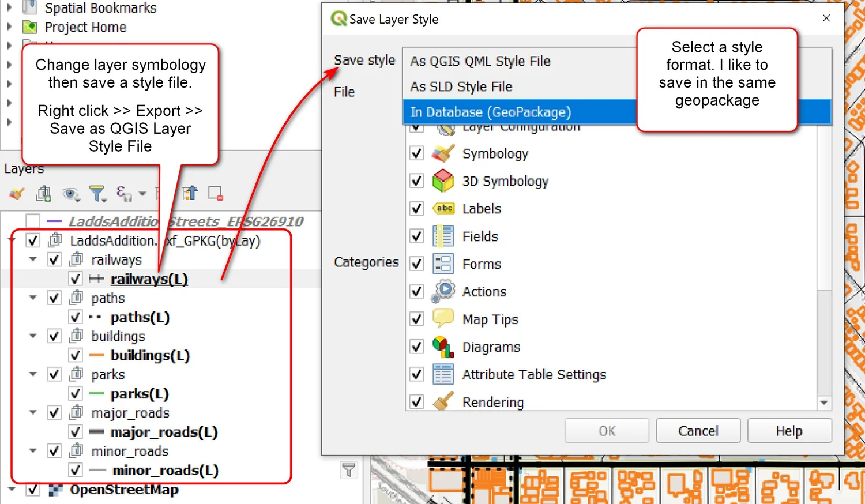Click the filter icon below the map canvas
The width and height of the screenshot is (865, 504).
click(349, 470)
